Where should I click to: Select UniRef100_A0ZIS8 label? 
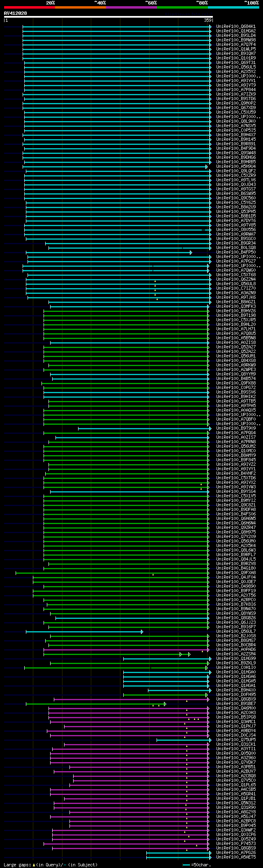click(x=236, y=342)
